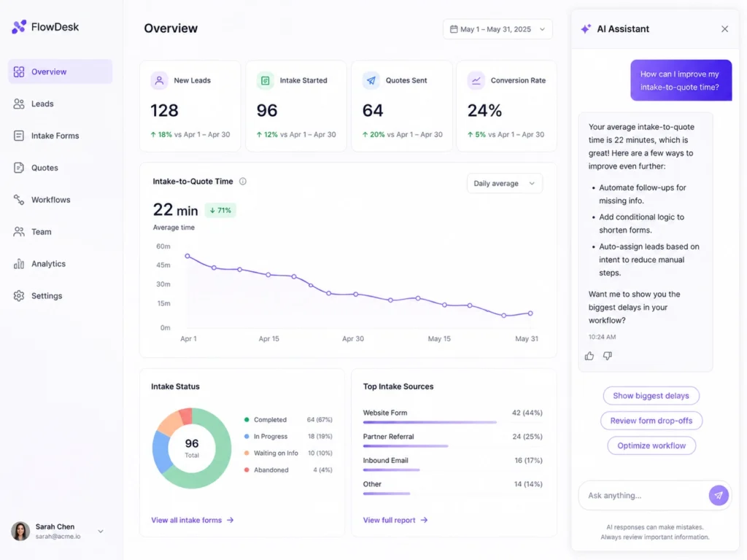Open the Analytics page

pyautogui.click(x=60, y=264)
